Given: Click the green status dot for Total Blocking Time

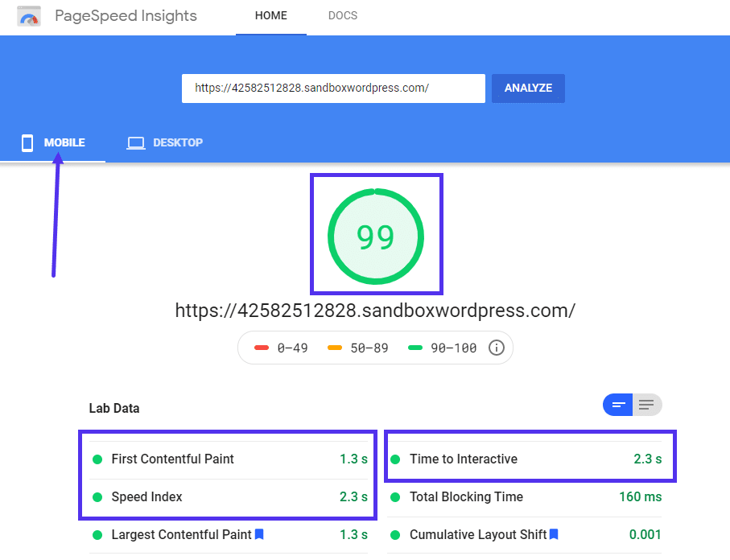Looking at the screenshot, I should click(394, 496).
